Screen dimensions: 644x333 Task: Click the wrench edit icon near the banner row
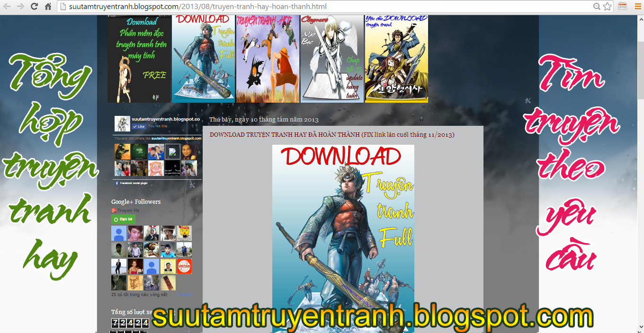(528, 100)
